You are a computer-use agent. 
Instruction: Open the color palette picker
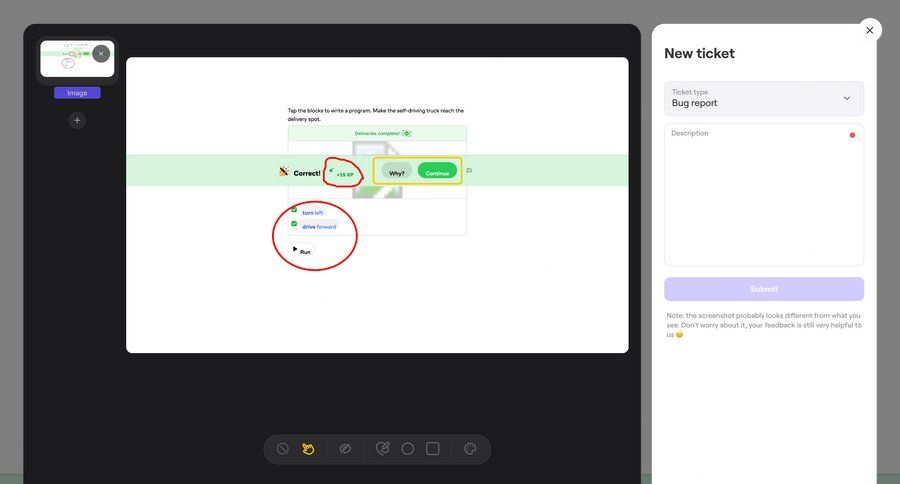(470, 449)
